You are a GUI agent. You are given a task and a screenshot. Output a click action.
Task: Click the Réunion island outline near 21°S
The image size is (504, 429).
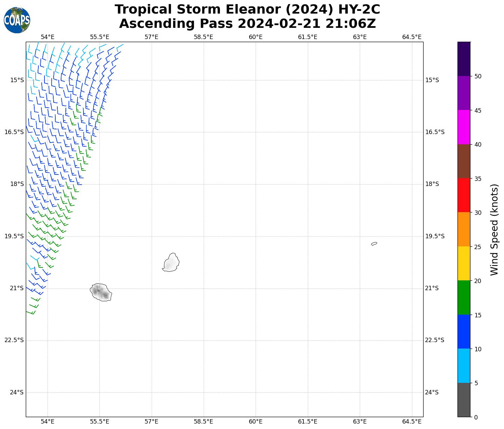101,293
